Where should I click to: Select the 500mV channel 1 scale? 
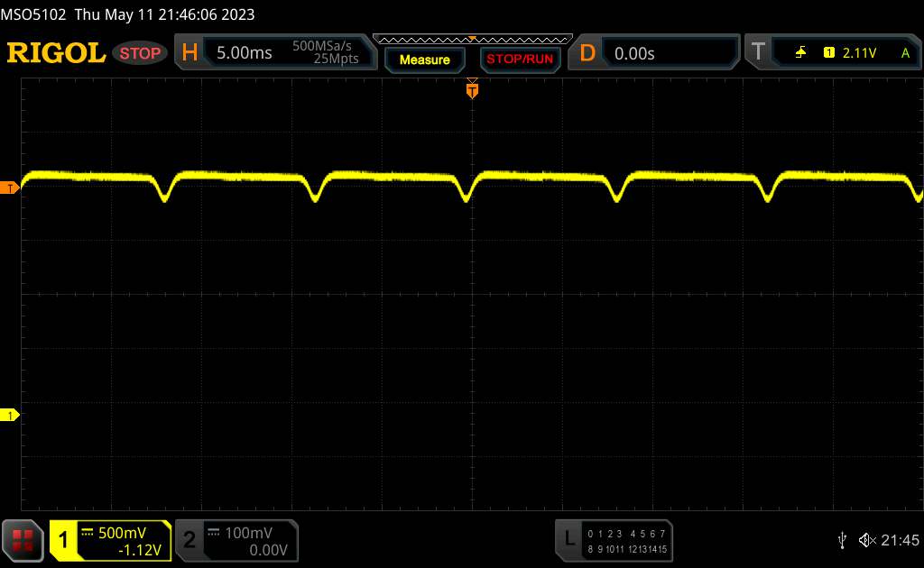(122, 533)
